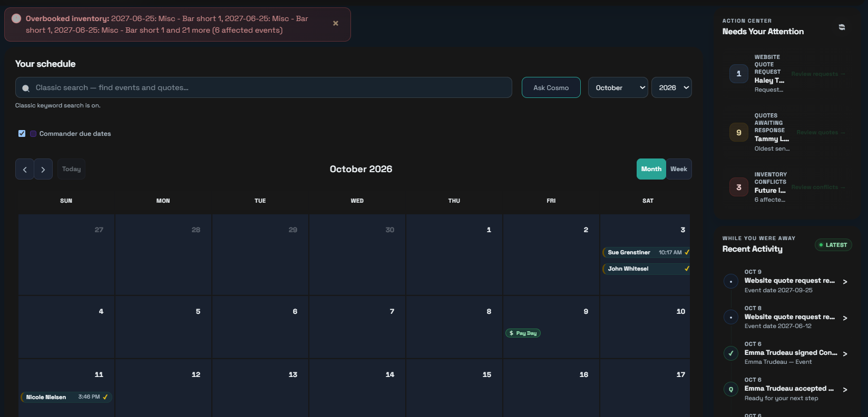Image resolution: width=868 pixels, height=417 pixels.
Task: Click the Action Center refresh icon
Action: 842,27
